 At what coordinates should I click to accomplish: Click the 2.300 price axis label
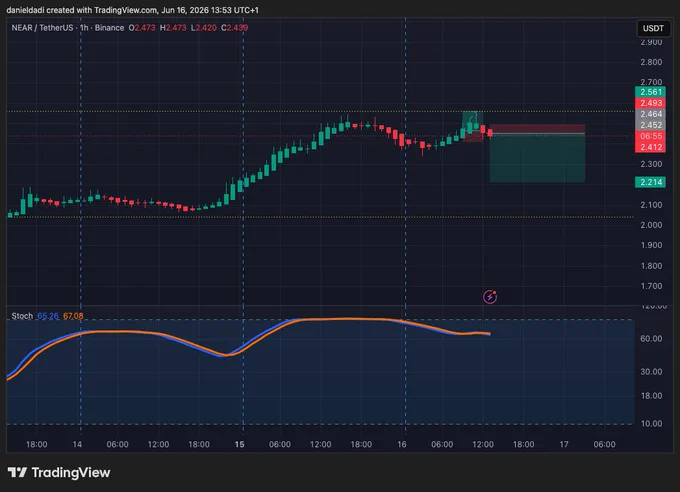coord(651,164)
